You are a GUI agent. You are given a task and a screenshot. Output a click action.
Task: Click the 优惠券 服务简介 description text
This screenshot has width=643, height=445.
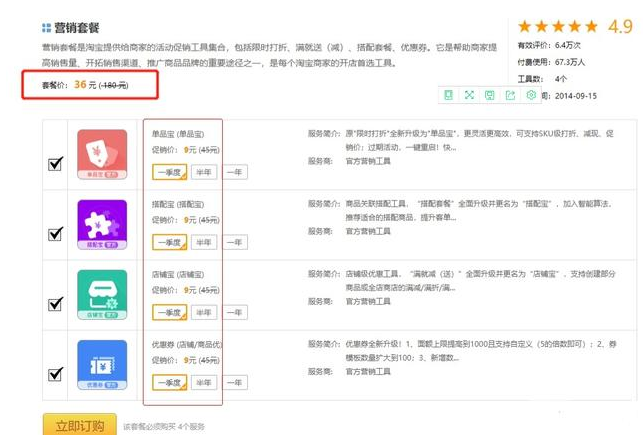(x=481, y=351)
